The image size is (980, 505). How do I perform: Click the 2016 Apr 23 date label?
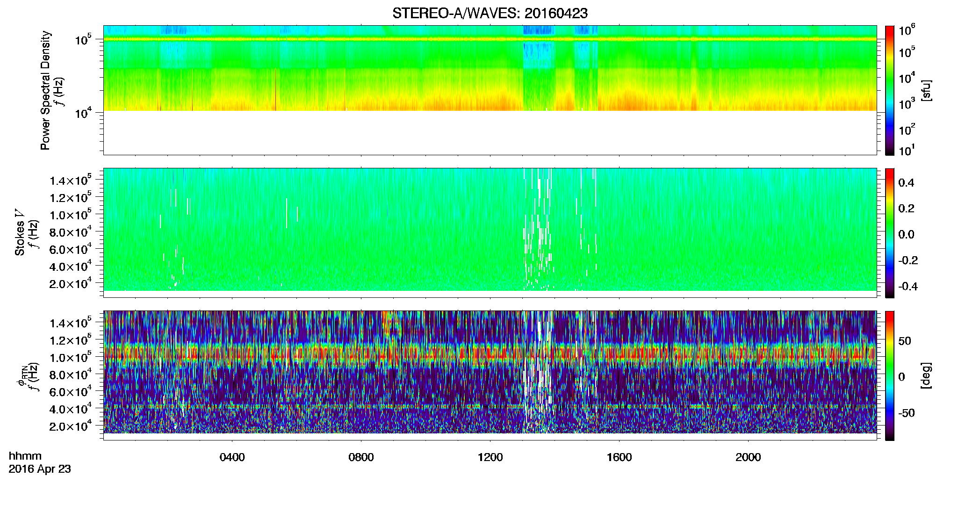coord(40,469)
